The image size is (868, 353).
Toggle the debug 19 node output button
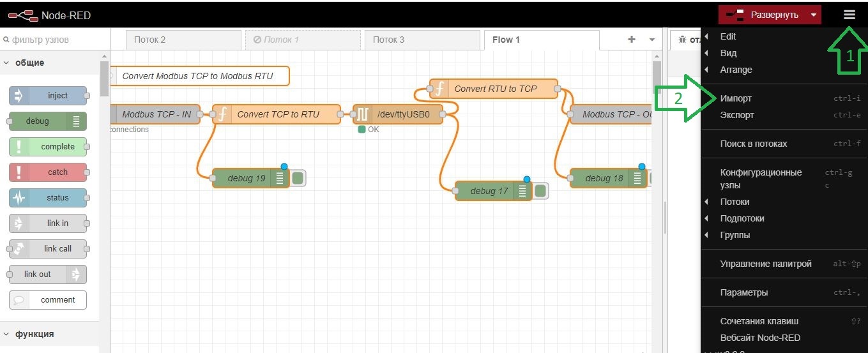pyautogui.click(x=298, y=178)
